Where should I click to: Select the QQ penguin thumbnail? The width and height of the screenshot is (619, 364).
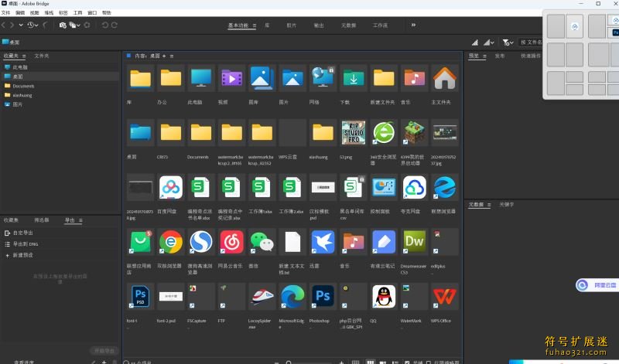[384, 296]
